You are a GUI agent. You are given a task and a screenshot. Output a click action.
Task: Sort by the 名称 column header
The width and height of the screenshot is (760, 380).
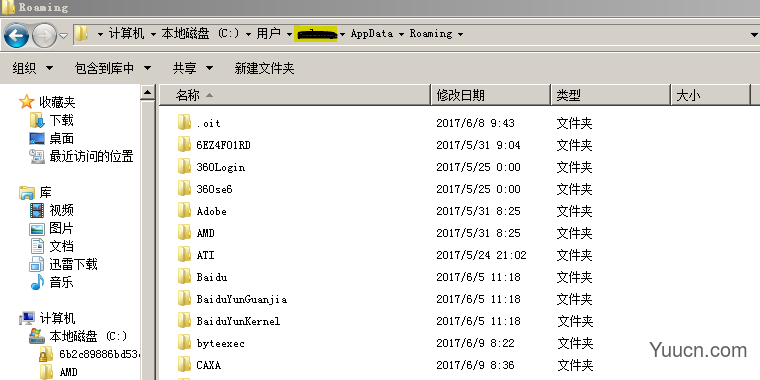click(295, 95)
